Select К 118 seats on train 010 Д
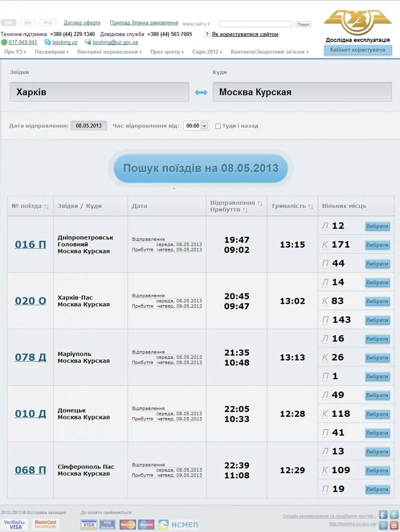 tap(377, 414)
